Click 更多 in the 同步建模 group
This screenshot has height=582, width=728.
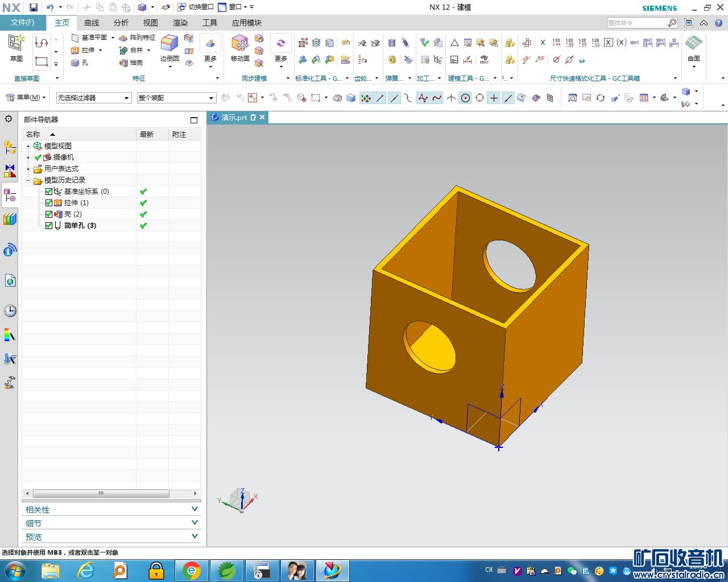(x=281, y=52)
